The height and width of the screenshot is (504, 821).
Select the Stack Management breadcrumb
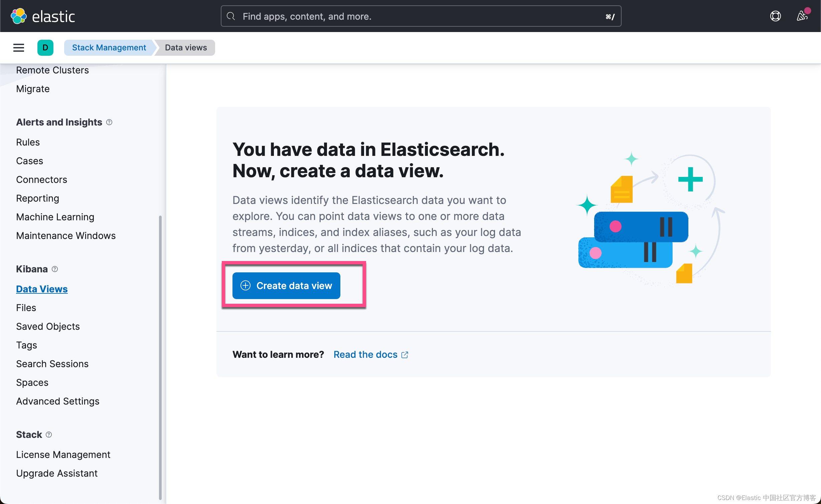pyautogui.click(x=109, y=47)
